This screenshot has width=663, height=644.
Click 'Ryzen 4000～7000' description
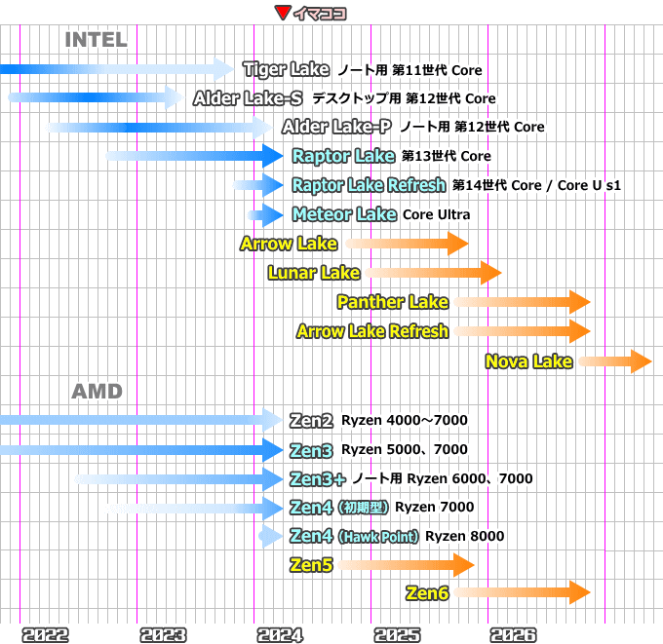(x=405, y=421)
